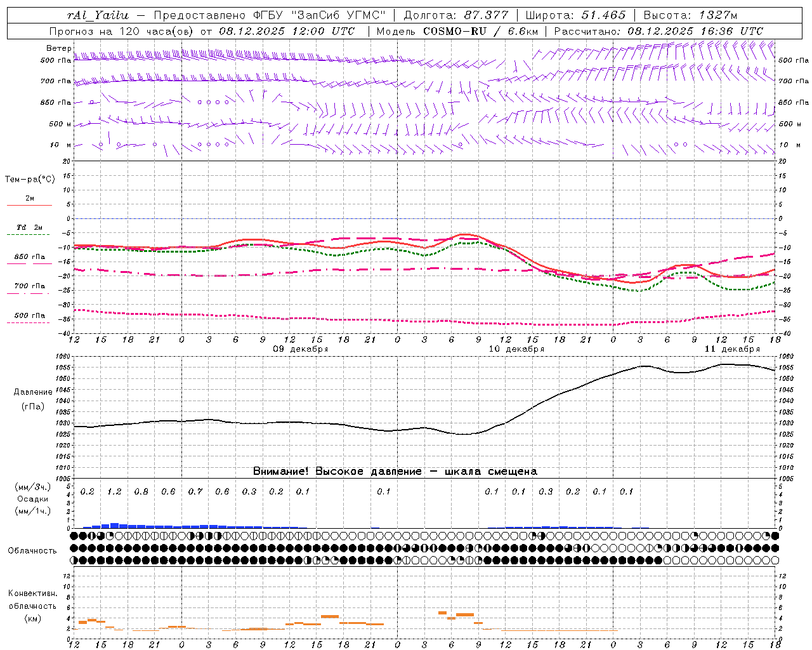Select the 500 м wind level label on left
Screen dimensions: 812x650
(60, 124)
